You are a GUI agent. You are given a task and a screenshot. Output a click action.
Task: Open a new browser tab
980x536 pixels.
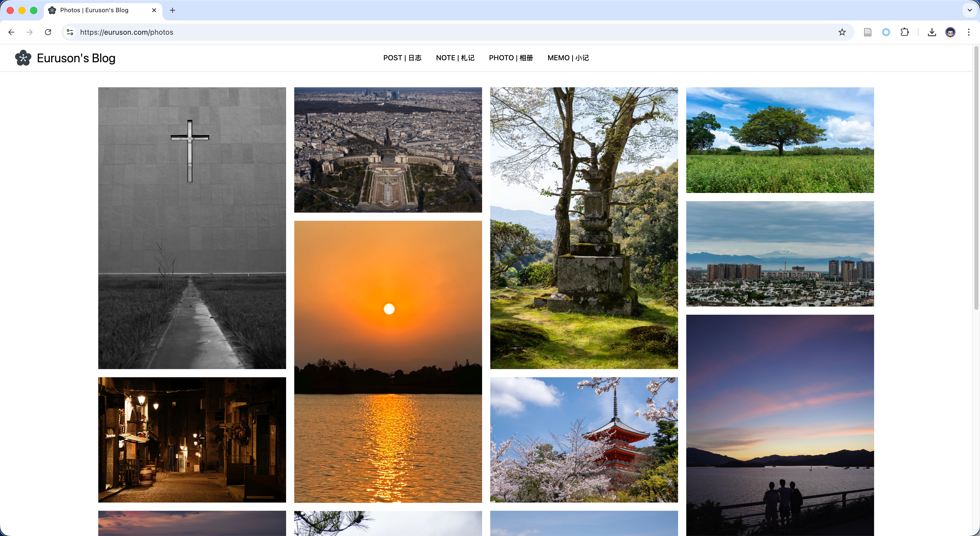[x=172, y=10]
